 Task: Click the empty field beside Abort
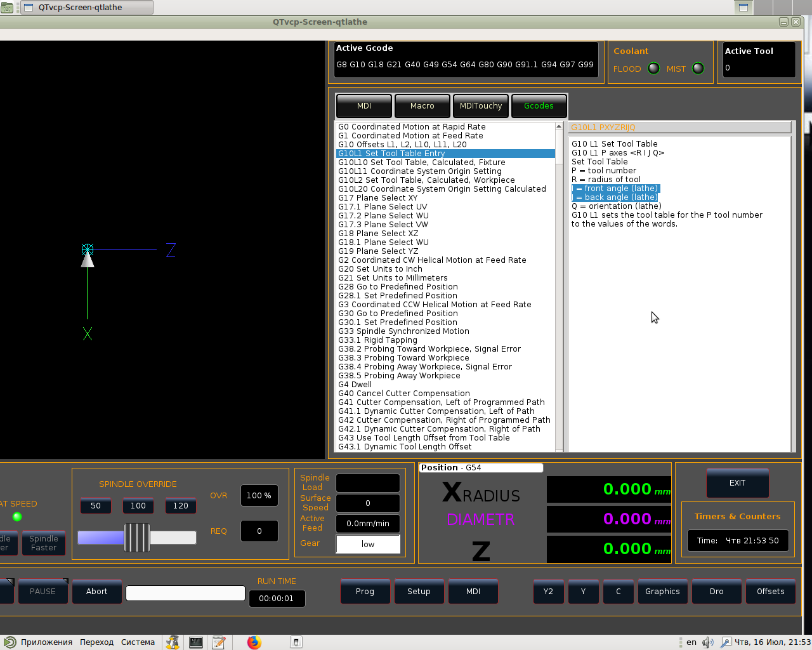tap(185, 593)
